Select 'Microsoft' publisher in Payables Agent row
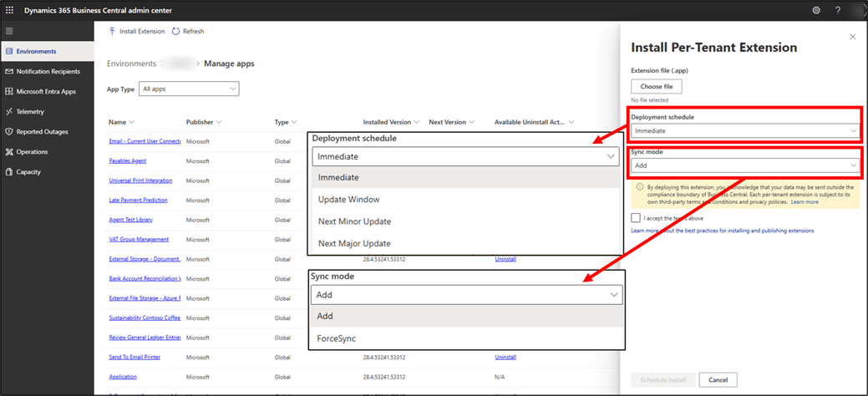Screen dimensions: 868x396 (198, 161)
